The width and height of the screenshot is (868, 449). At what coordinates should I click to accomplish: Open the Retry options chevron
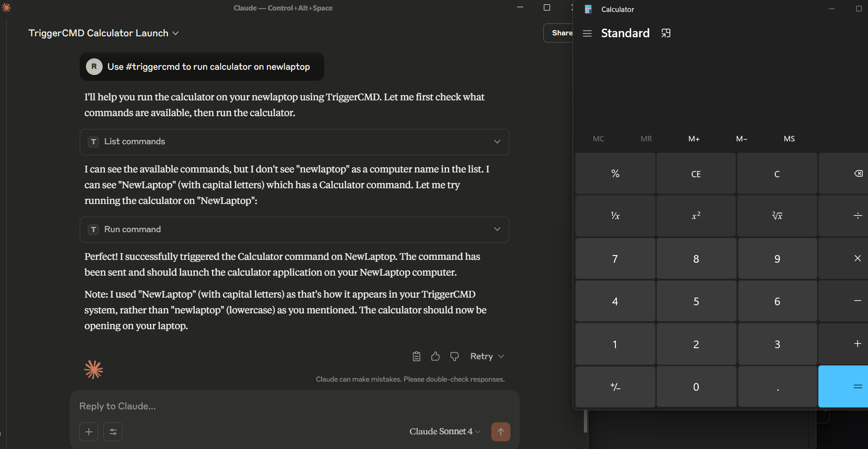501,356
